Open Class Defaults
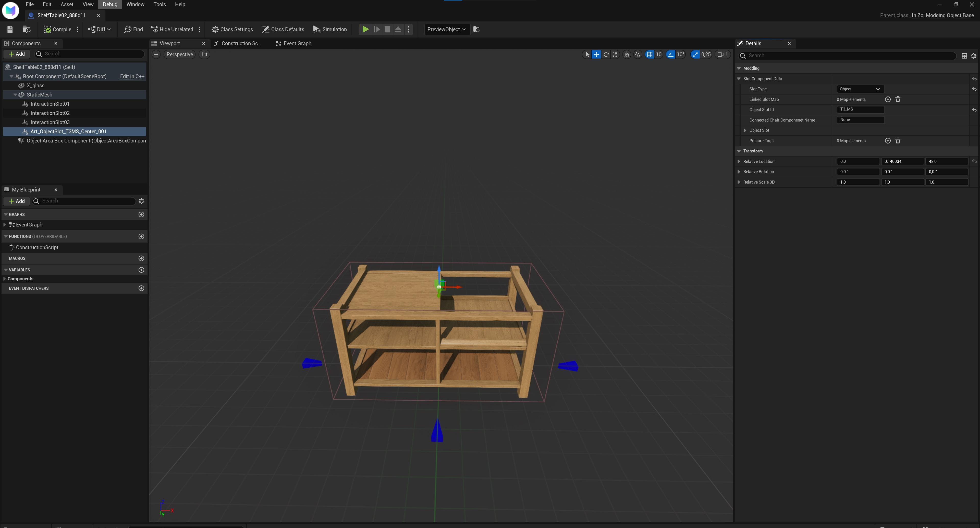The image size is (980, 528). tap(284, 29)
